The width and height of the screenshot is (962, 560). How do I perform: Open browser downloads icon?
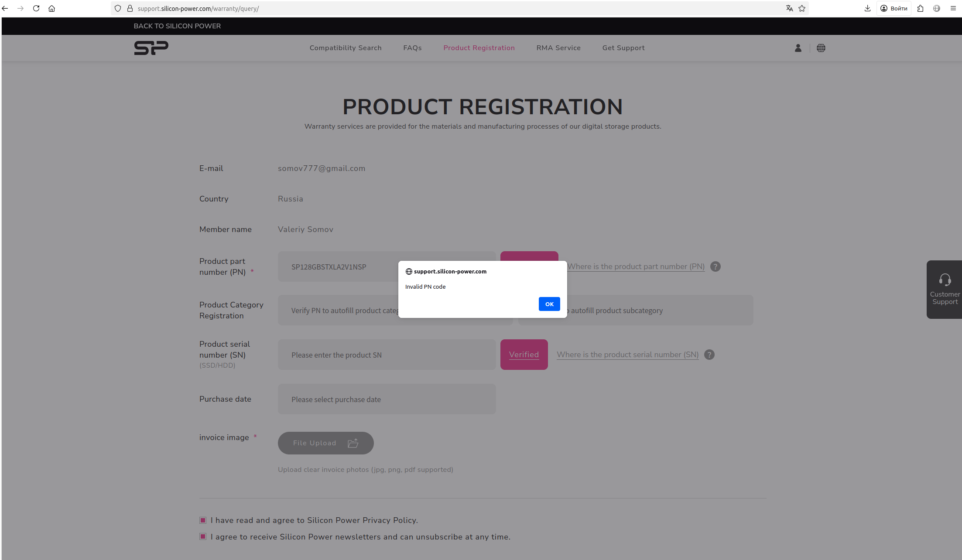[867, 8]
